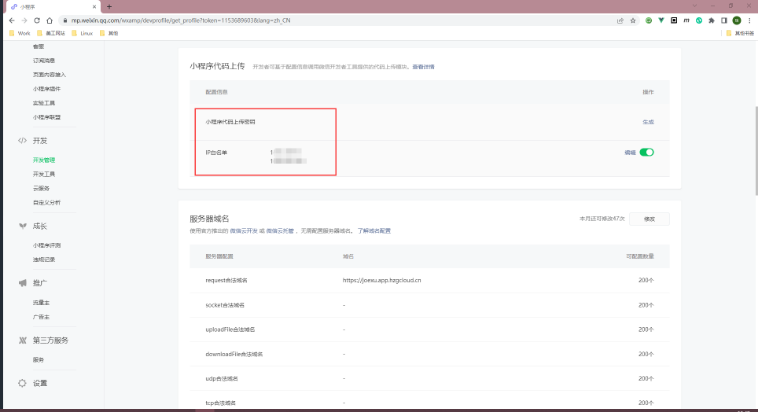Click the 修改 button for 服务器域名
Screen dimensions: 758x413
tap(649, 219)
